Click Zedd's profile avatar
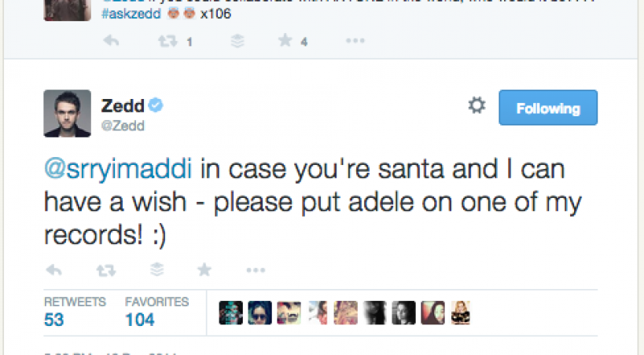The height and width of the screenshot is (355, 644). [65, 112]
